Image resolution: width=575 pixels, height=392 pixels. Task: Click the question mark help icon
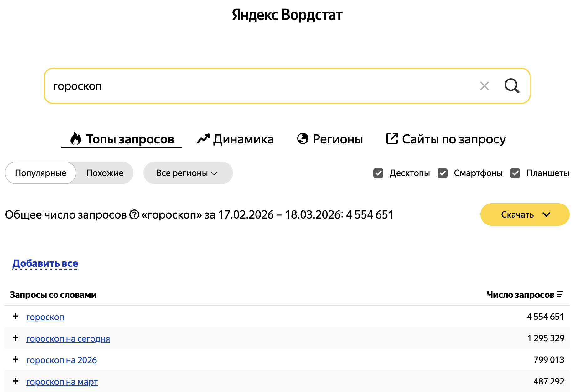pos(134,215)
